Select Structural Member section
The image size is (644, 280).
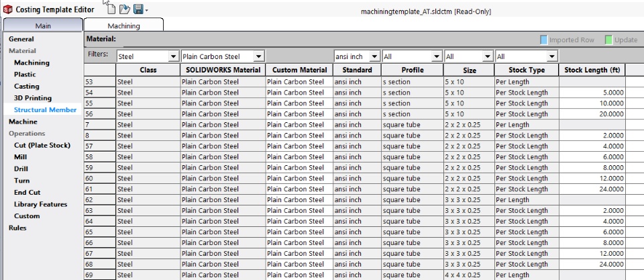click(x=45, y=109)
